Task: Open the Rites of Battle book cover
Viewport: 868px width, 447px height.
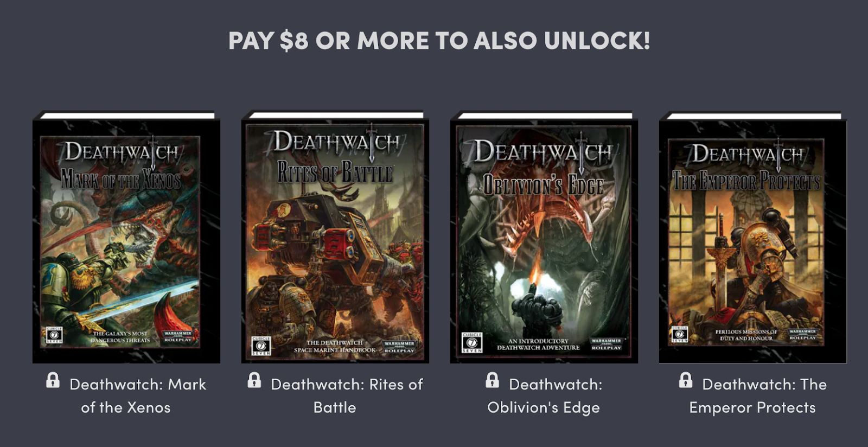Action: pyautogui.click(x=335, y=237)
